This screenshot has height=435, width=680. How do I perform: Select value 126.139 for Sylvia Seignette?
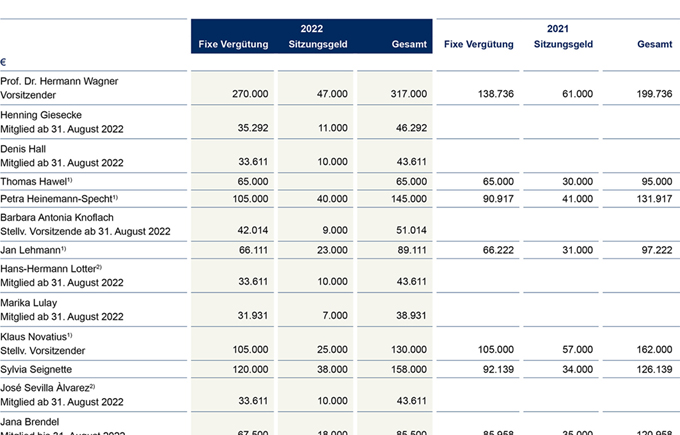pos(654,370)
